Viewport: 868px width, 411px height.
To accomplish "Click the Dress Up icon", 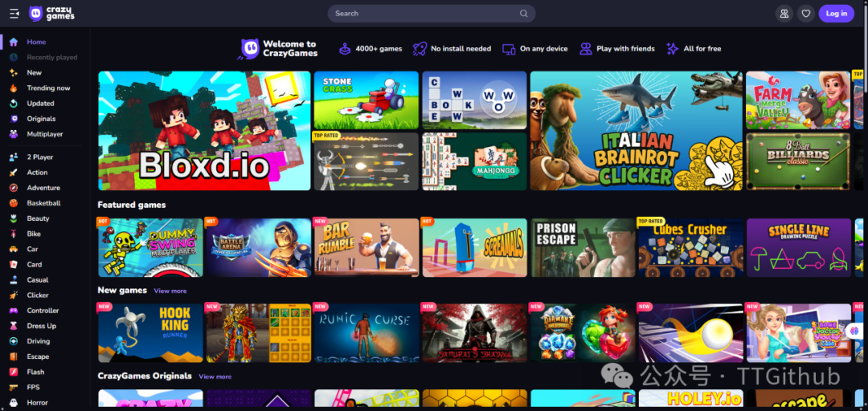I will point(14,326).
